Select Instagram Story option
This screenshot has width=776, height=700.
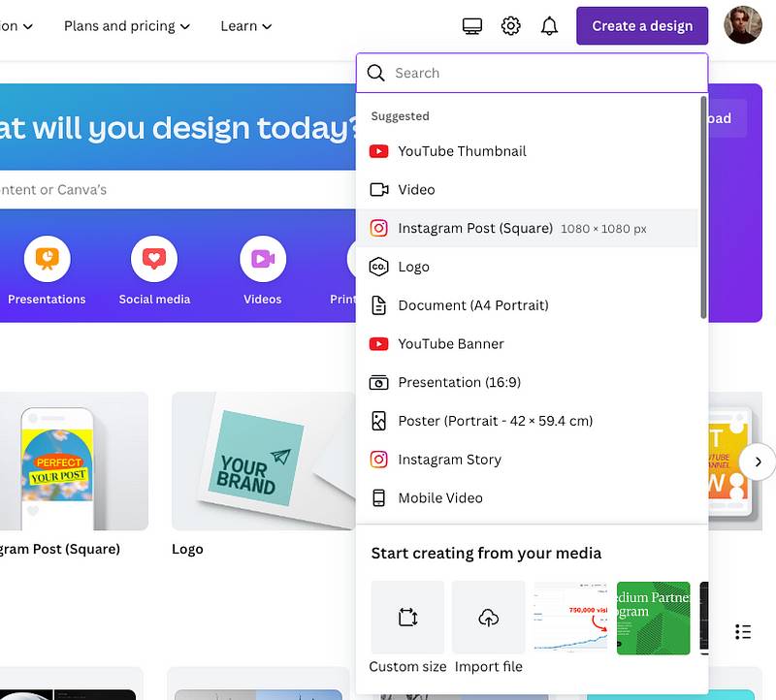click(527, 460)
